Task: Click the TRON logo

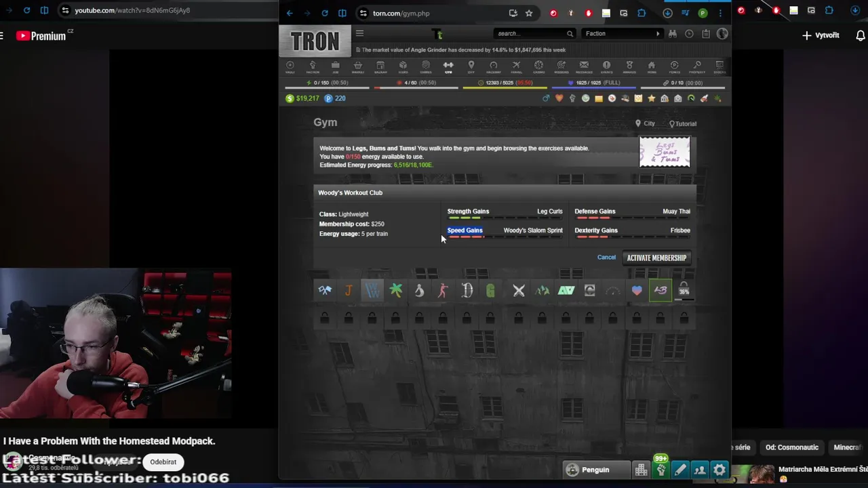Action: point(315,41)
